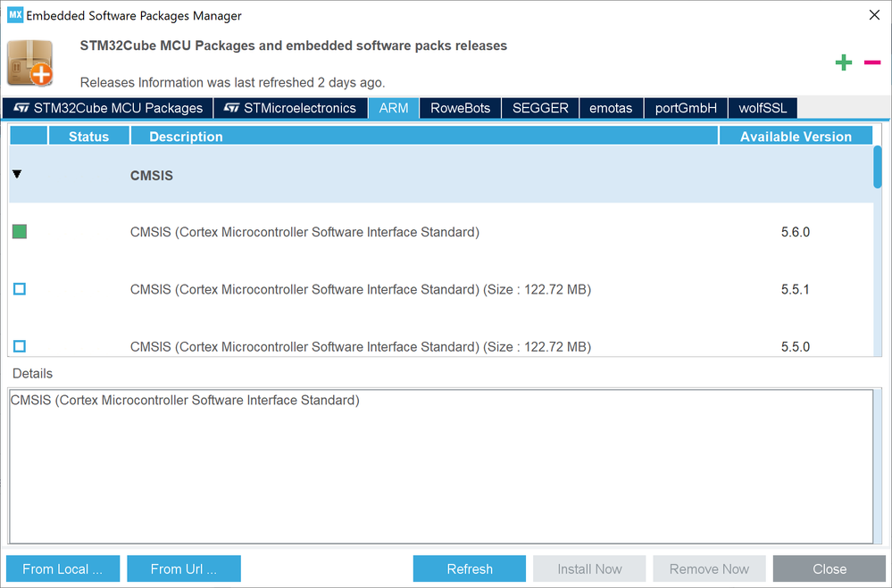The width and height of the screenshot is (892, 588).
Task: Click the From Url ... button
Action: click(x=184, y=568)
